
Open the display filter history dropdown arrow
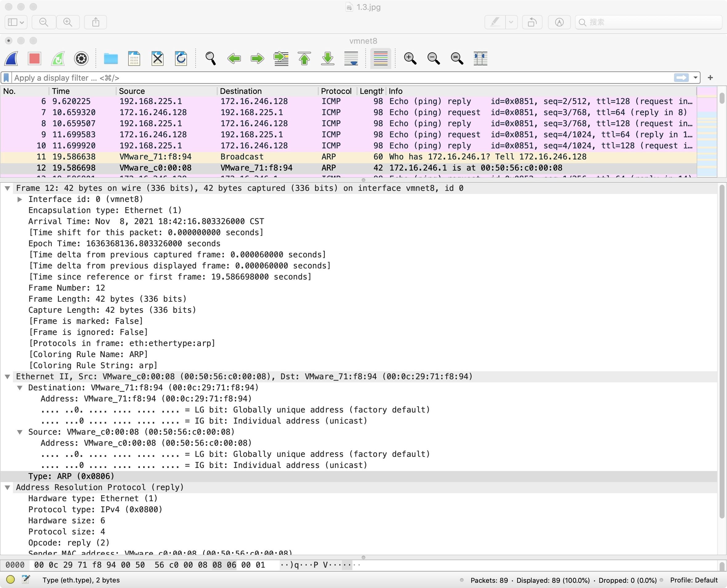[x=695, y=78]
